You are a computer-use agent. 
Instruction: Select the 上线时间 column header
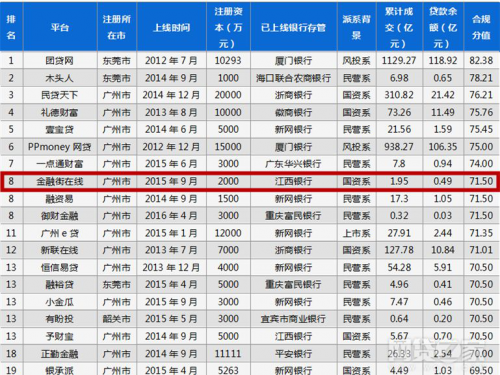click(171, 27)
